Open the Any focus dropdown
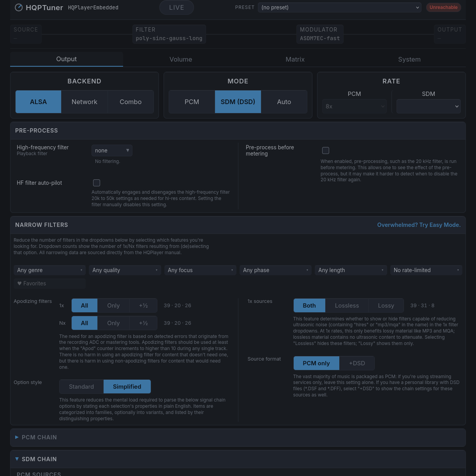476x476 pixels. pos(200,270)
